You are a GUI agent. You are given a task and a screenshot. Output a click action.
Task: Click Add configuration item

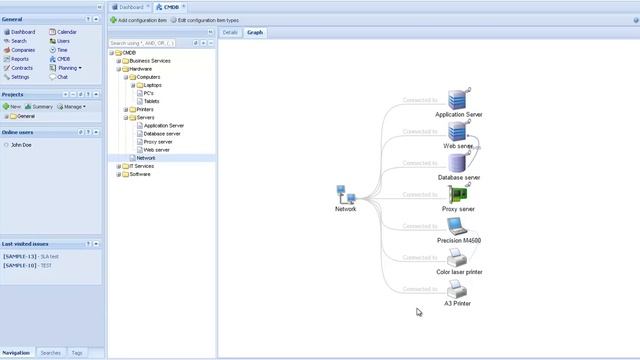click(138, 20)
